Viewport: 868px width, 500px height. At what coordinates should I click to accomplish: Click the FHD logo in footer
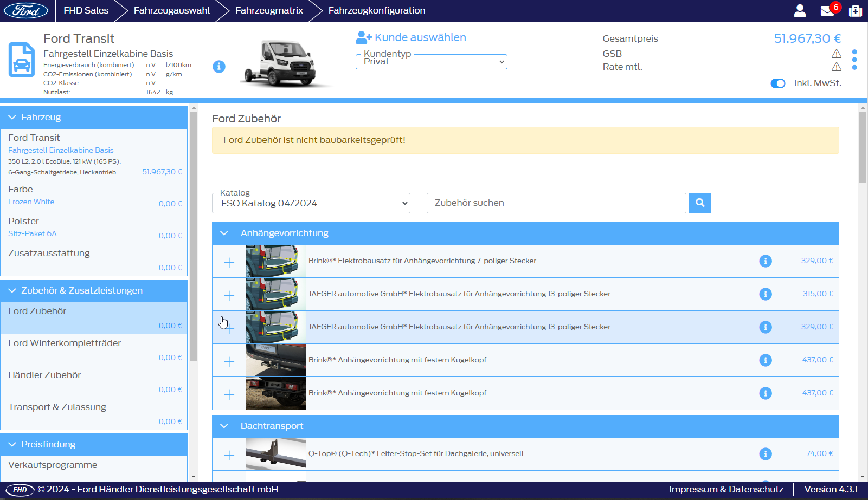click(20, 490)
